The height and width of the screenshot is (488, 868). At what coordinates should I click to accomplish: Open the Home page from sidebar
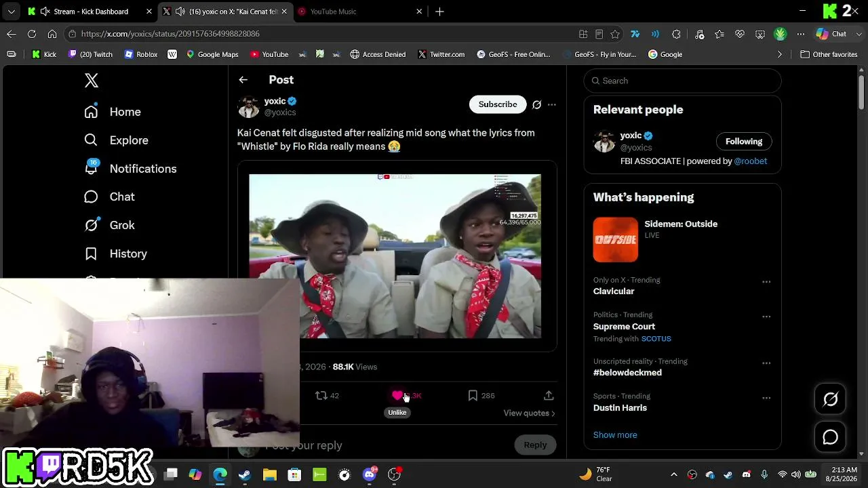click(x=113, y=112)
